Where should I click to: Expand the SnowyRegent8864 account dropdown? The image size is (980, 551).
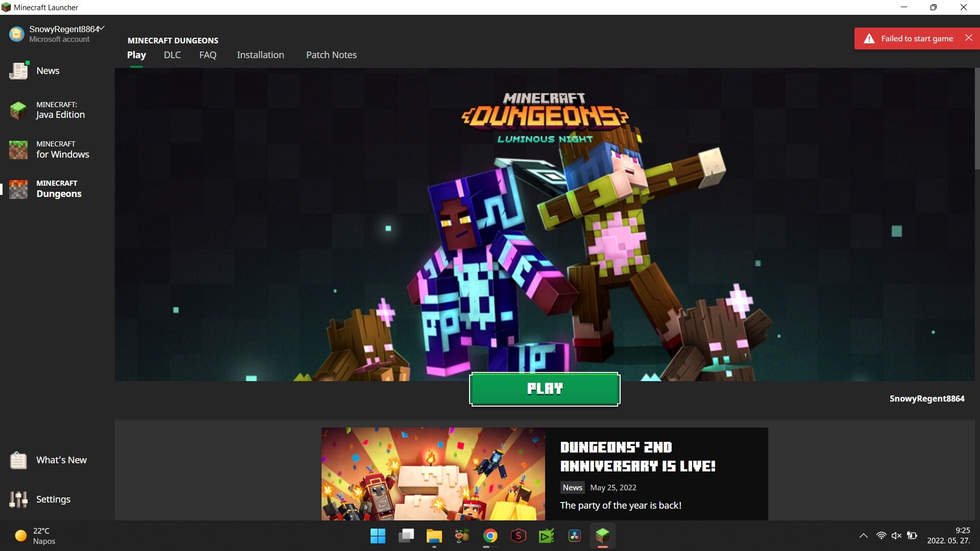102,28
